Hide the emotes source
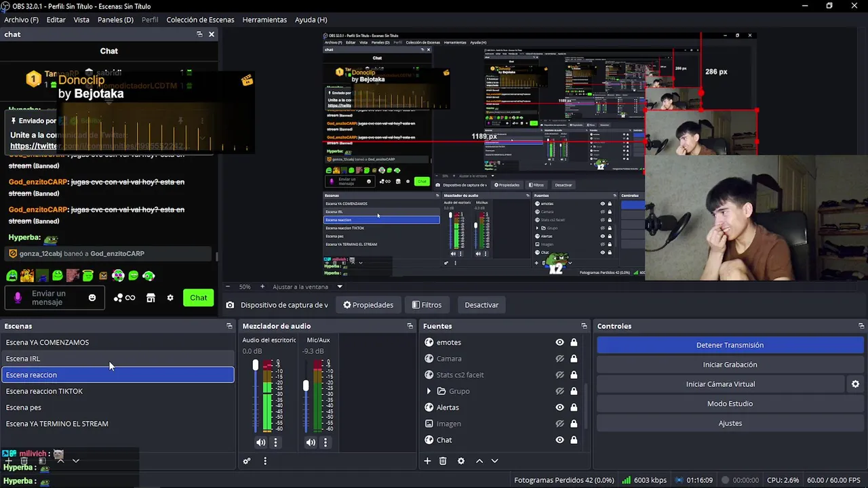The width and height of the screenshot is (868, 488). 559,342
